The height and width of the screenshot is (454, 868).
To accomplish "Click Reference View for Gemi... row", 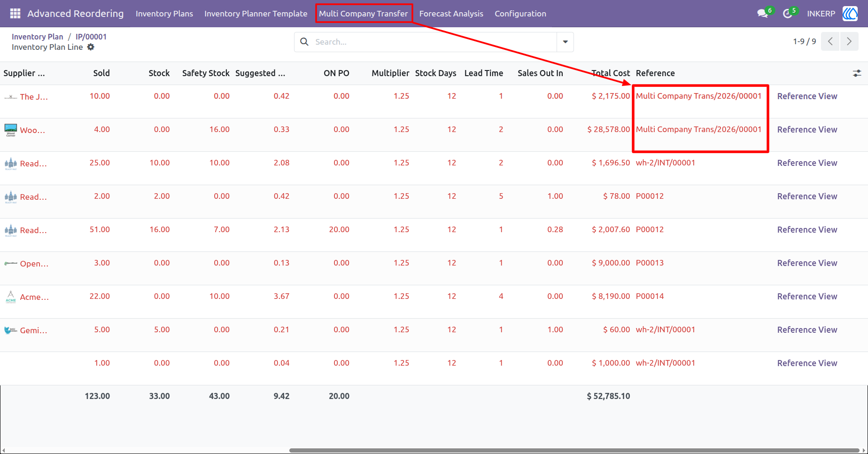I will point(807,330).
